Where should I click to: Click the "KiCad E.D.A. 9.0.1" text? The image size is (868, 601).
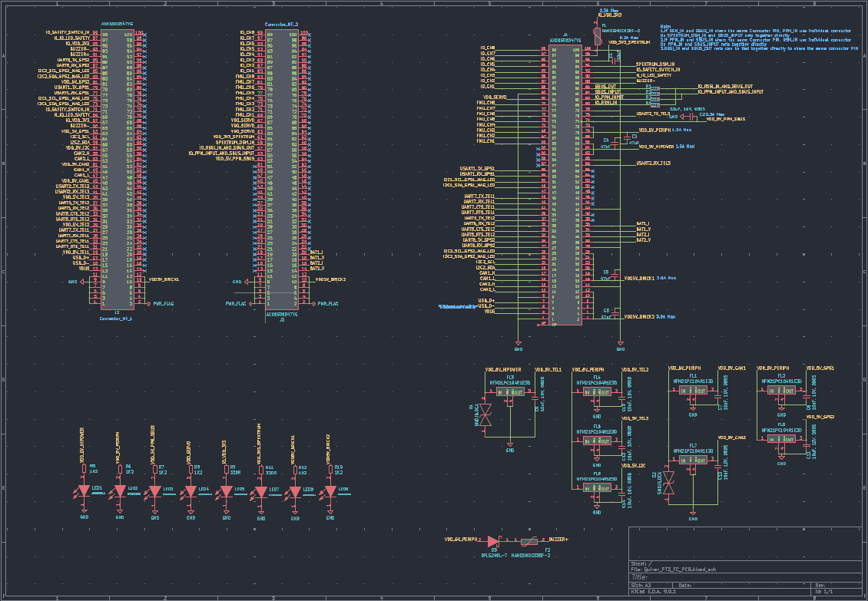[653, 592]
